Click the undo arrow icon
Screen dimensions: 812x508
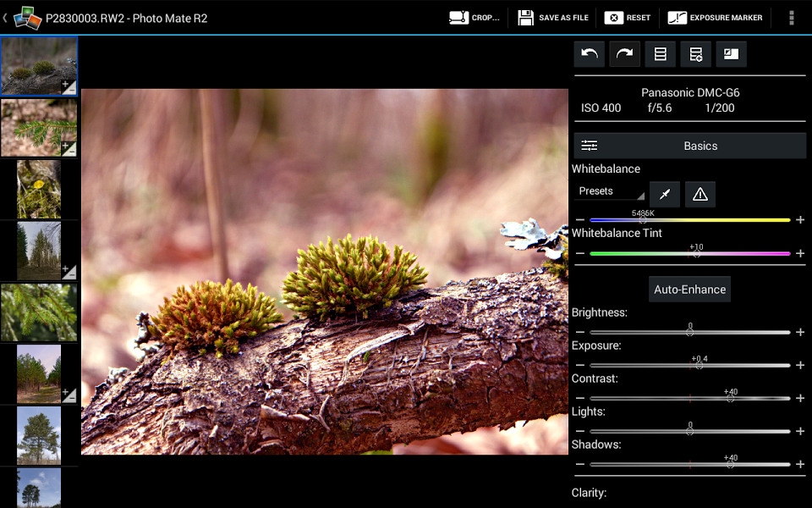click(590, 54)
